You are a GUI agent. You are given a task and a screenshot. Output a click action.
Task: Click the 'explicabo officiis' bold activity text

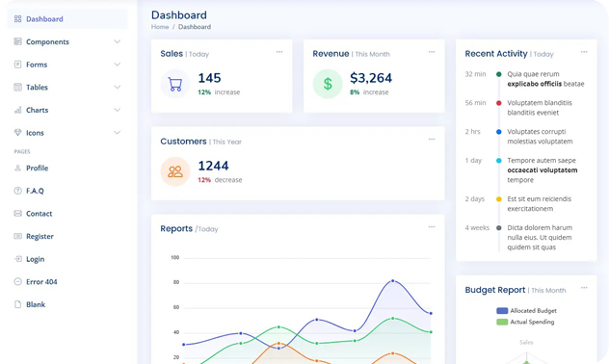[x=535, y=84]
